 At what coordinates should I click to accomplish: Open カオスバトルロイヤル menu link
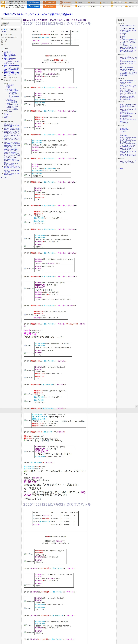pos(10,64)
